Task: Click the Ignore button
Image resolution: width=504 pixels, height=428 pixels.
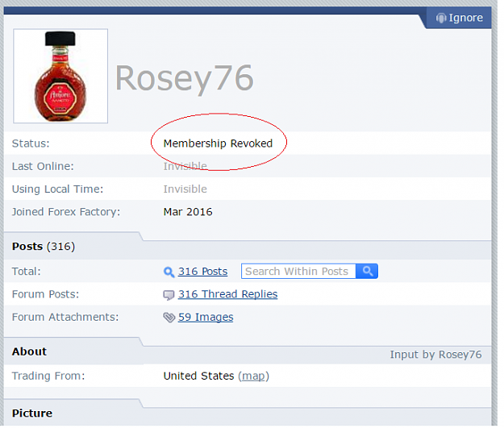Action: coord(460,18)
